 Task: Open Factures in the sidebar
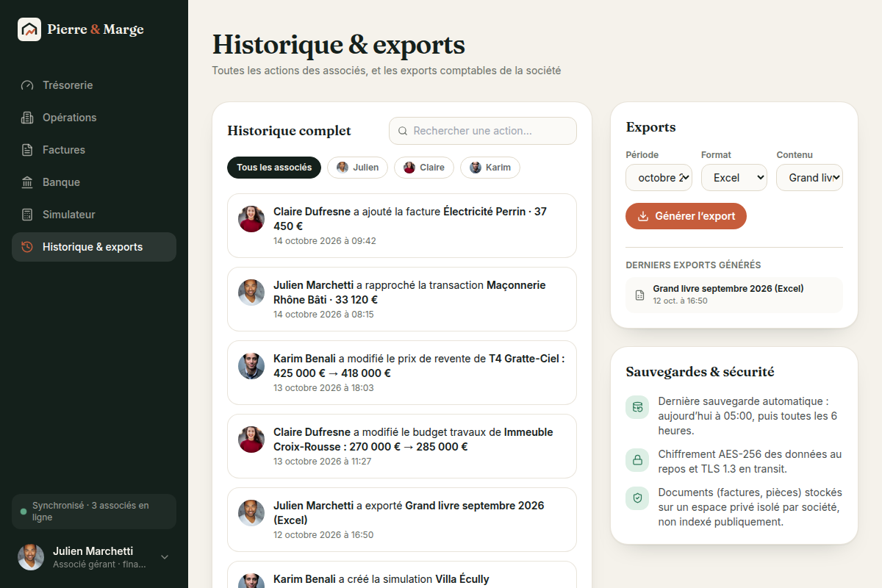[x=94, y=150]
